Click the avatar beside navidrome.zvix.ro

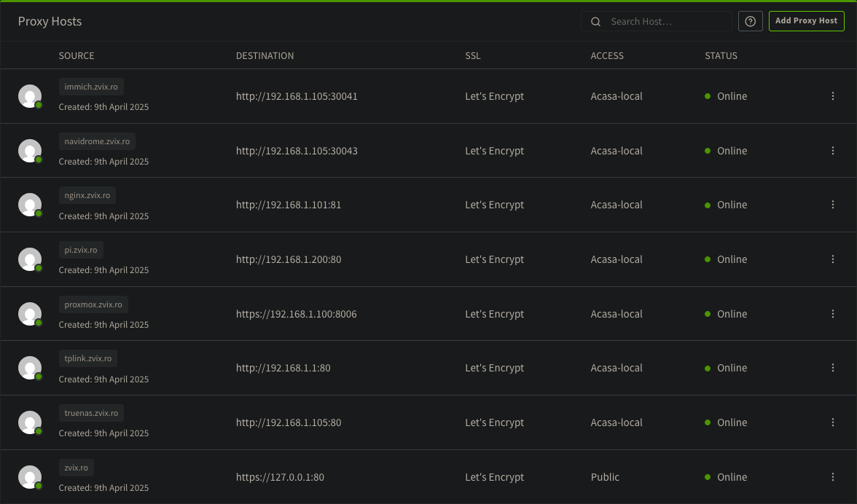coord(30,151)
